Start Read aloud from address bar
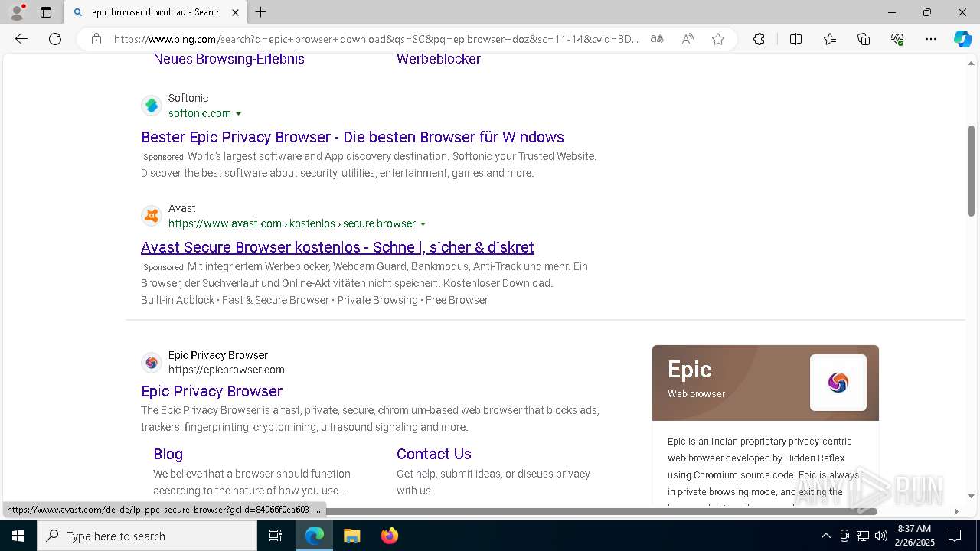 point(688,39)
